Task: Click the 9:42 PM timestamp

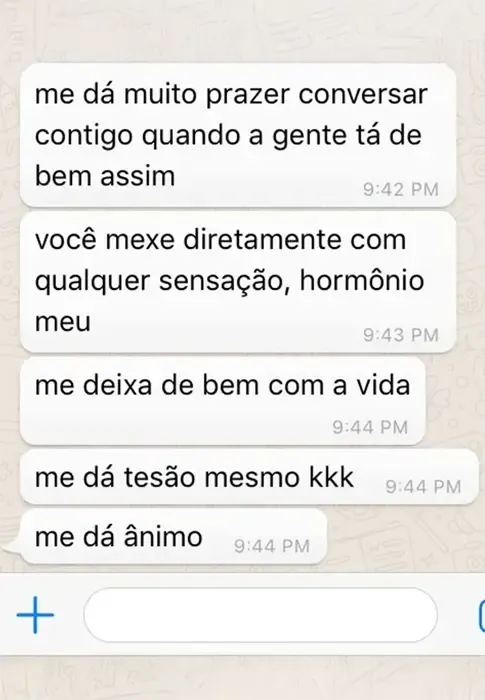Action: [401, 190]
